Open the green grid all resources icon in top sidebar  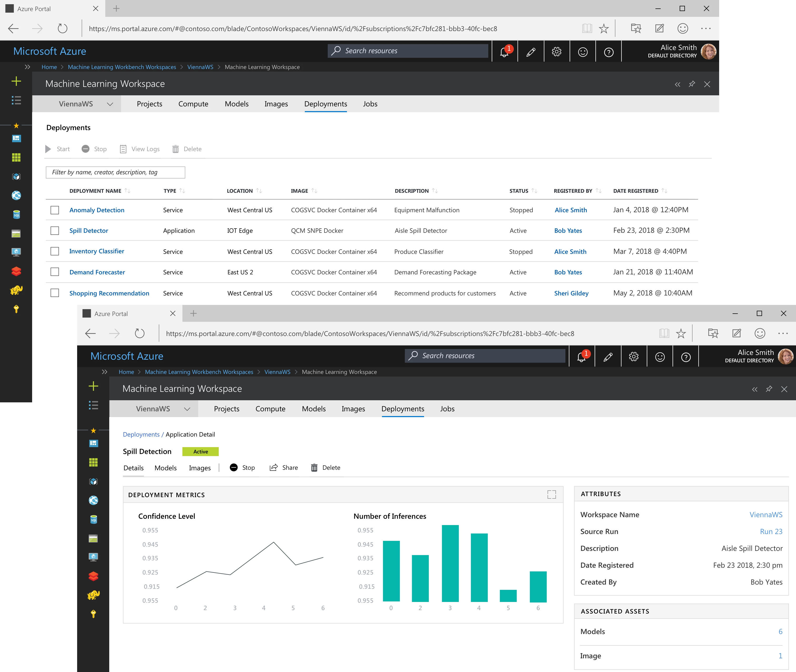[x=16, y=157]
